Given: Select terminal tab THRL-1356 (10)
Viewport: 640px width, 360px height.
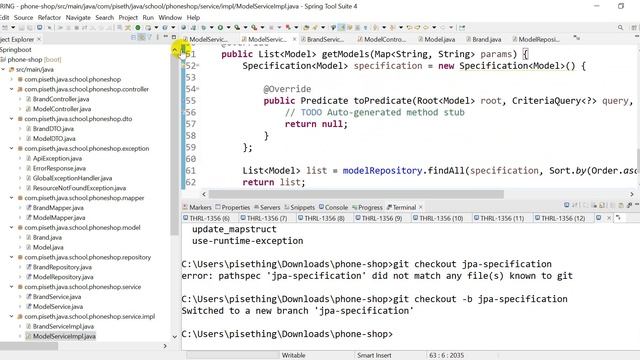Looking at the screenshot, I should click(438, 218).
